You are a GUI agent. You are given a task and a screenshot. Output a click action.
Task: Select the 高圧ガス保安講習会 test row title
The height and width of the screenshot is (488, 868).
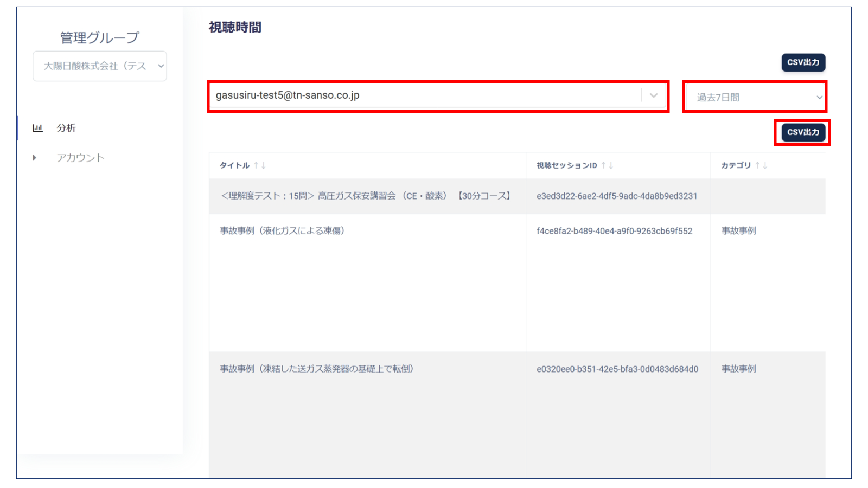(x=366, y=196)
